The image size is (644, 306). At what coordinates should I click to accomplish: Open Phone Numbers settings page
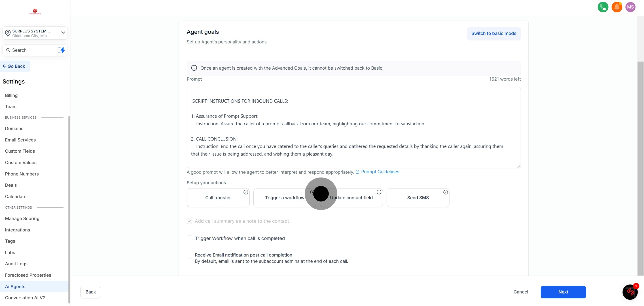tap(22, 174)
